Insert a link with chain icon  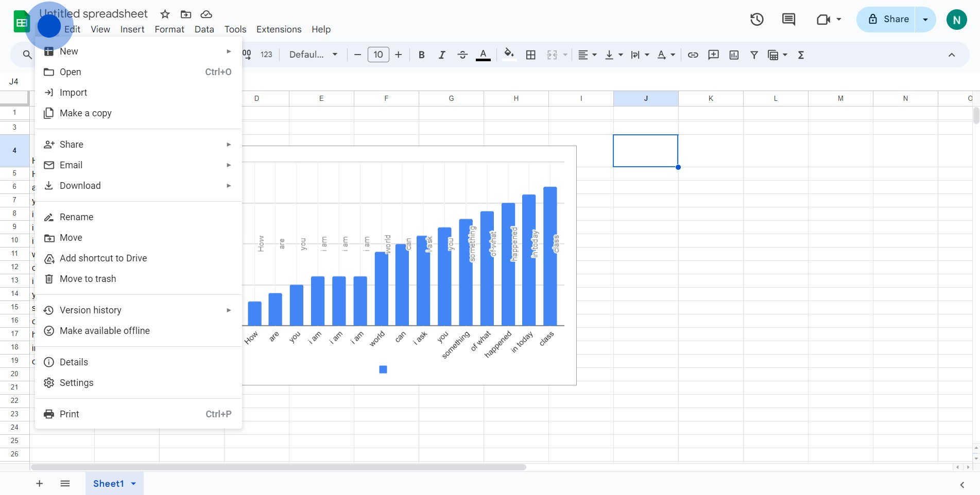click(693, 55)
